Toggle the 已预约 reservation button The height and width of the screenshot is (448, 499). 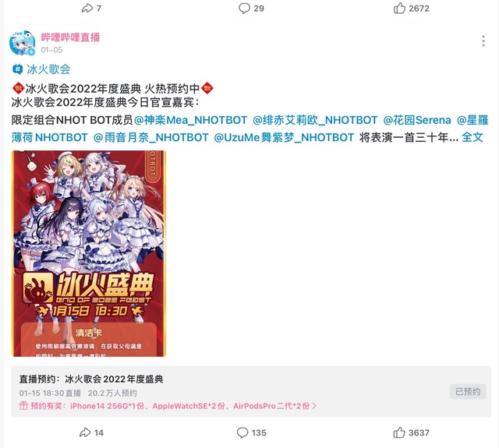[468, 391]
